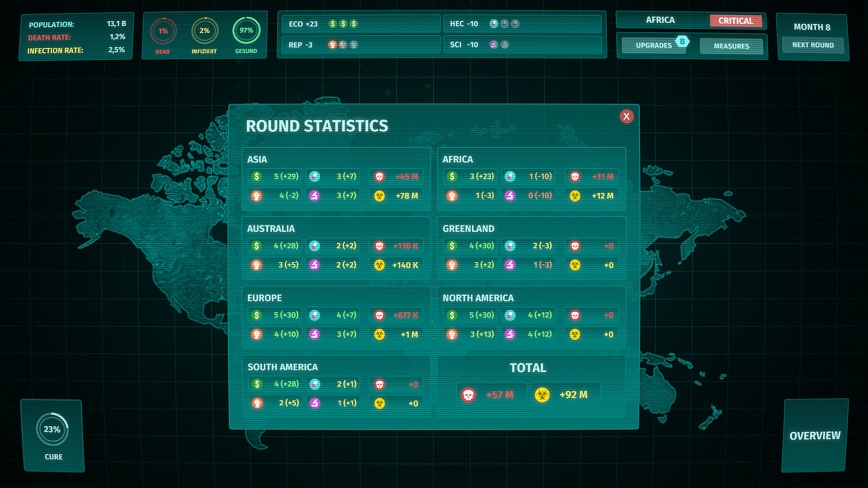868x488 pixels.
Task: Open the Overview panel
Action: (x=815, y=436)
